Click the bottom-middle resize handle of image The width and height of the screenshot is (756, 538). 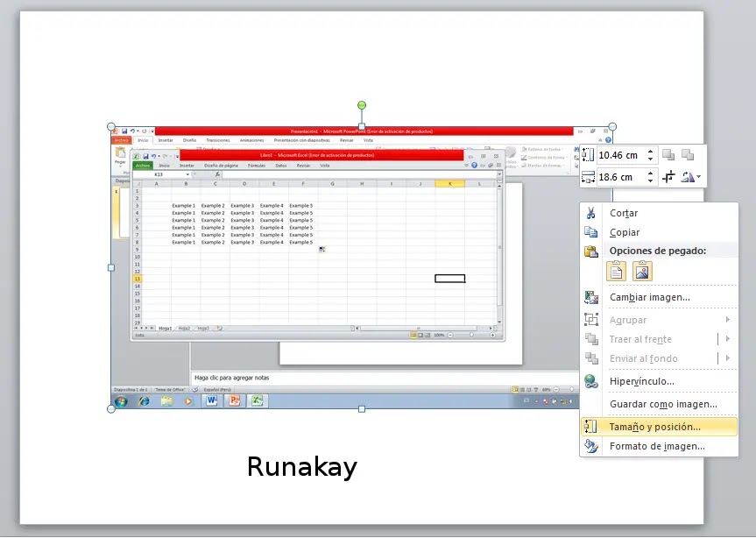coord(362,409)
